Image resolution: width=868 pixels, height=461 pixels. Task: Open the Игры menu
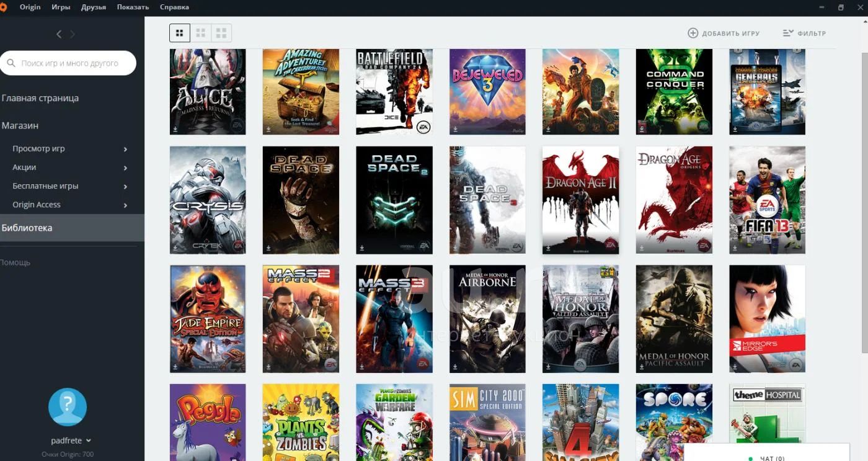click(x=61, y=7)
